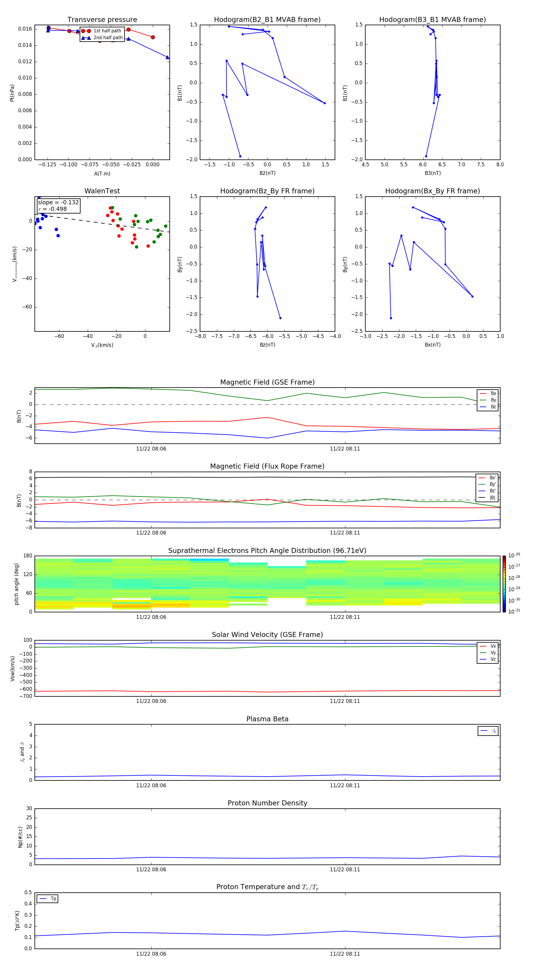The image size is (535, 980).
Task: Click the Transverse pressure plot title
Action: [x=102, y=20]
